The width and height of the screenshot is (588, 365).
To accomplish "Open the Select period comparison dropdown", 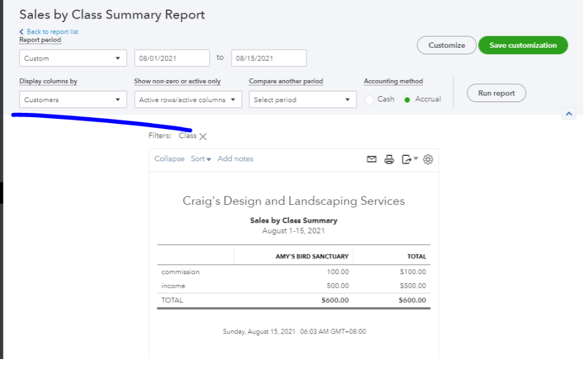I will [x=302, y=100].
